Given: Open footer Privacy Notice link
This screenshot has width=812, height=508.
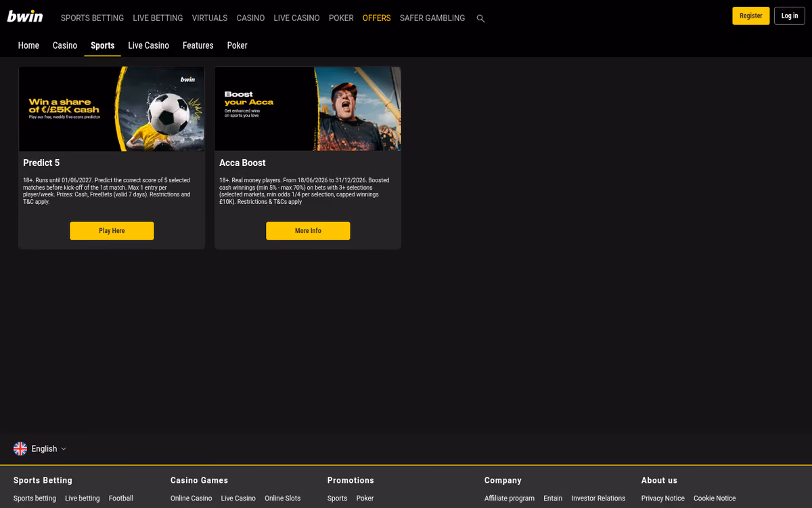Looking at the screenshot, I should point(663,499).
